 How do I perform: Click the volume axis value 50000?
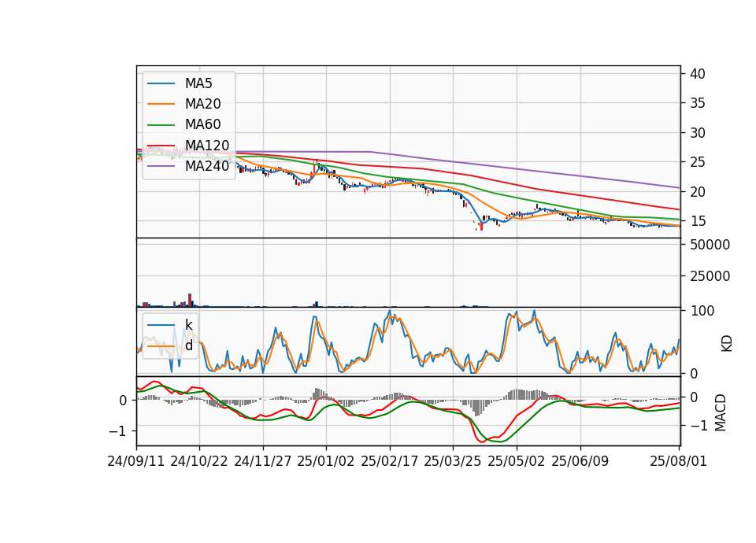[710, 245]
